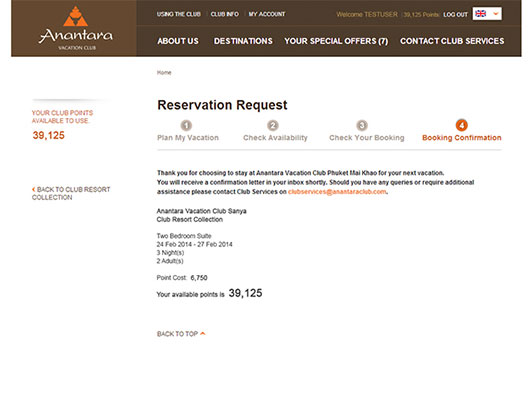Open Using The Club menu
The image size is (530, 395).
178,14
